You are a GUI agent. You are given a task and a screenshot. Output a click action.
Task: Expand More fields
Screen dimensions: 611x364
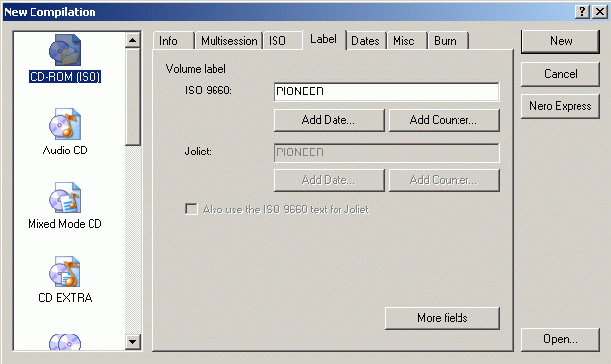coord(442,318)
